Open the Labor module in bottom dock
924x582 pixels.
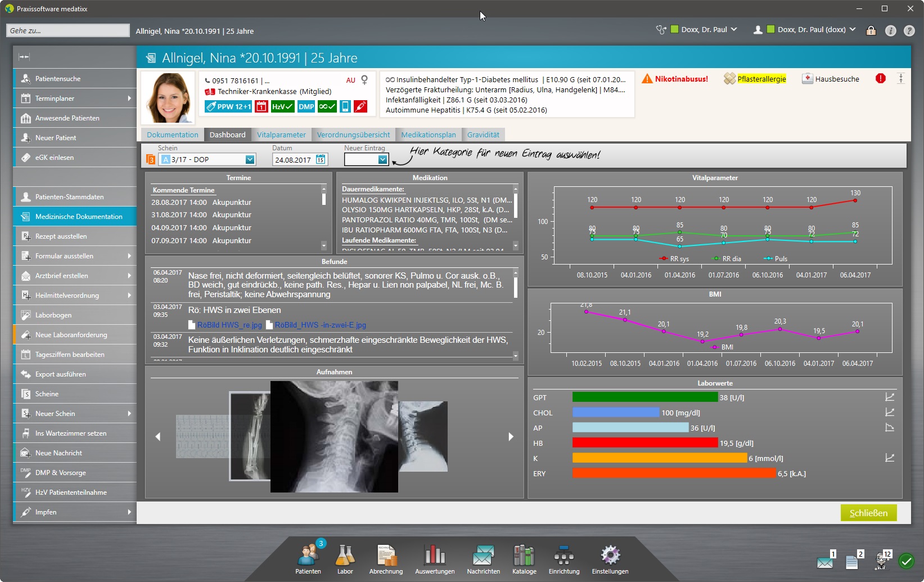tap(345, 558)
